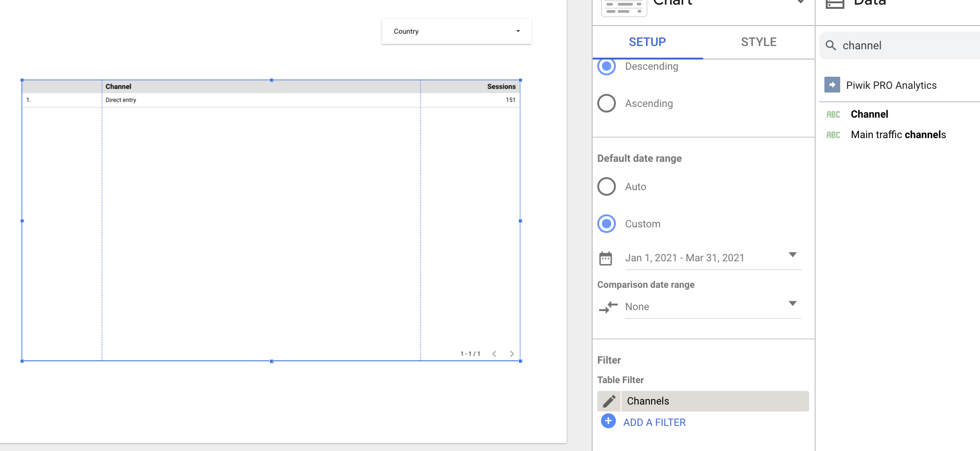Switch to the SETUP tab
The width and height of the screenshot is (980, 451).
click(x=647, y=42)
